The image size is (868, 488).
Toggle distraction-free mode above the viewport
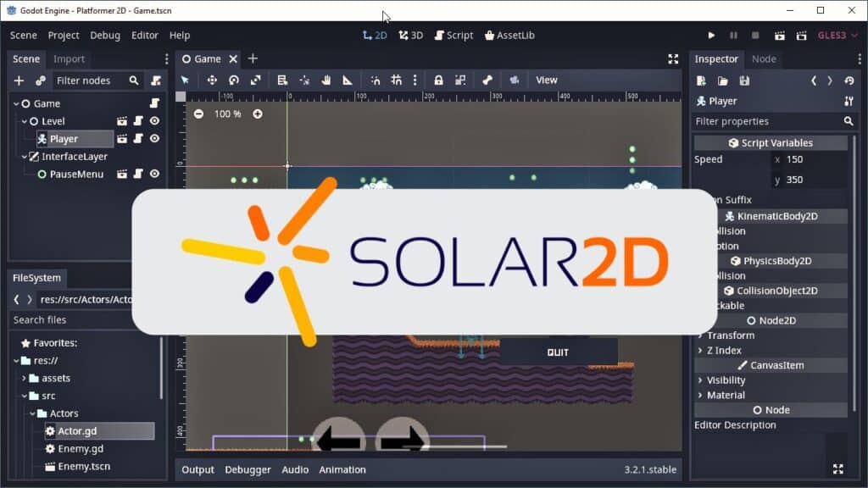(x=673, y=59)
